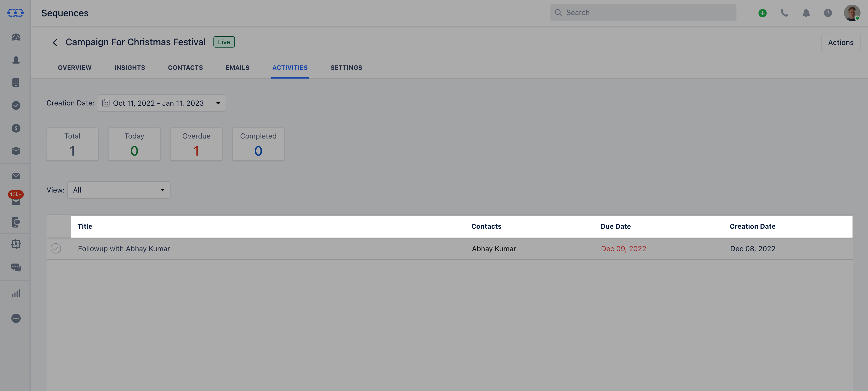Click the Sequences page heading
This screenshot has width=868, height=391.
pos(65,13)
